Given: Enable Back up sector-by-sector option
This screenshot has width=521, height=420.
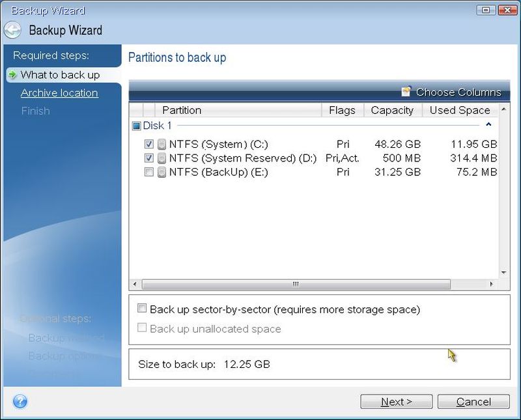Looking at the screenshot, I should click(142, 309).
